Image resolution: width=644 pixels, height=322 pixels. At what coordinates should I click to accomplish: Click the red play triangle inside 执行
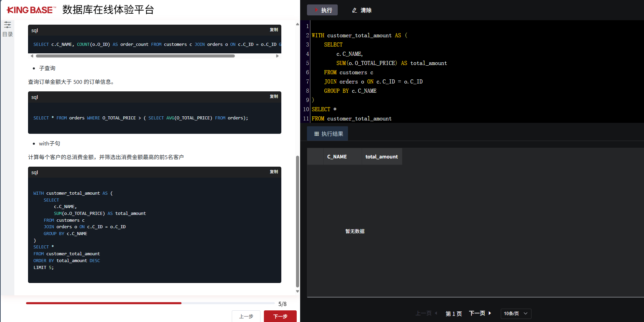pos(316,10)
